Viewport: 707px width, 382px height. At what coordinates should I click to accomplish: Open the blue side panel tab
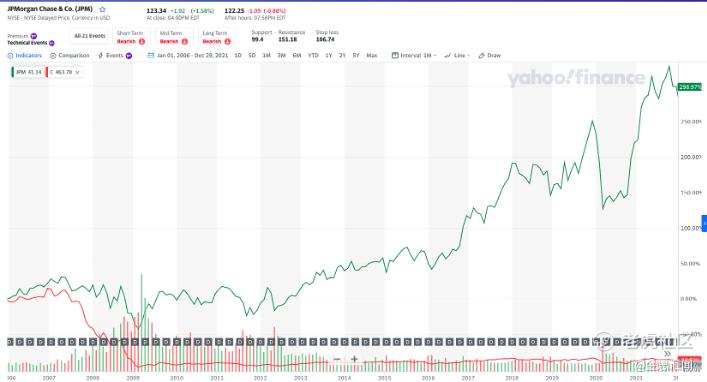tap(704, 223)
